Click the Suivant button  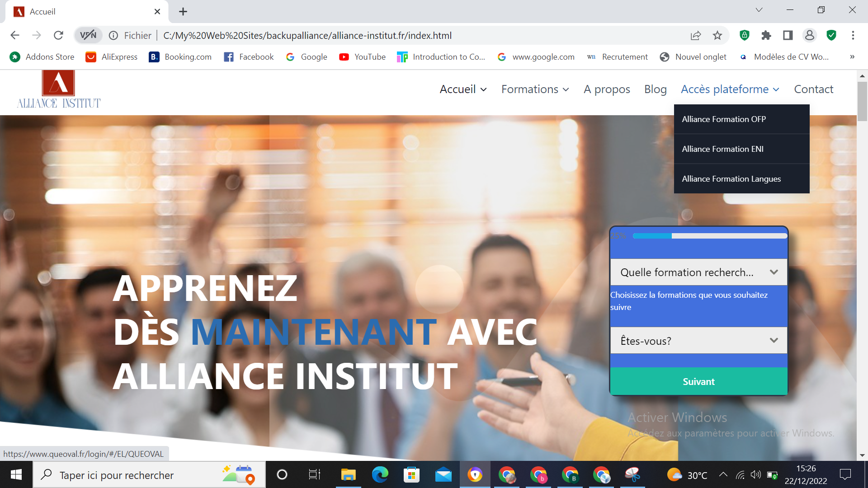tap(698, 381)
